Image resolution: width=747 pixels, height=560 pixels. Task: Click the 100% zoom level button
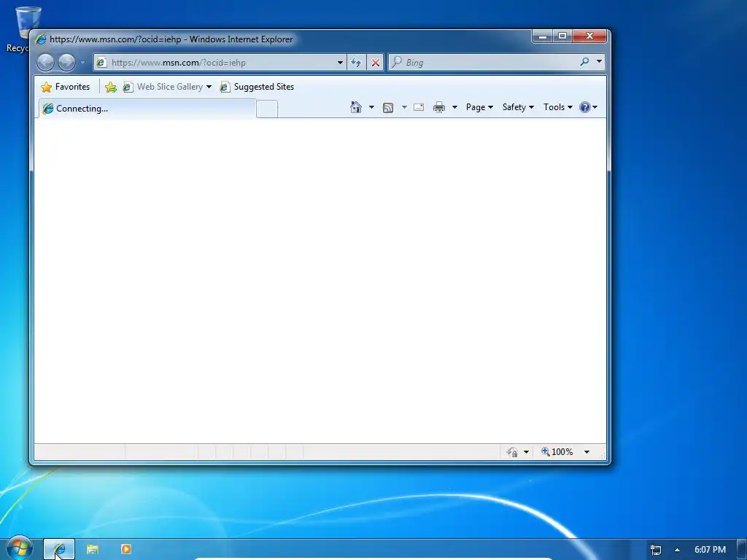pyautogui.click(x=557, y=452)
